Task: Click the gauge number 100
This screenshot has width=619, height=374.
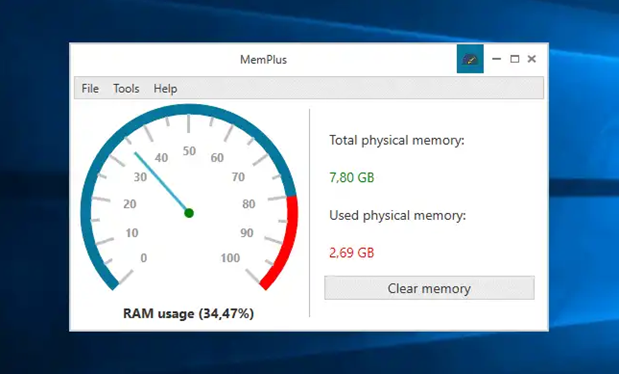Action: [230, 258]
